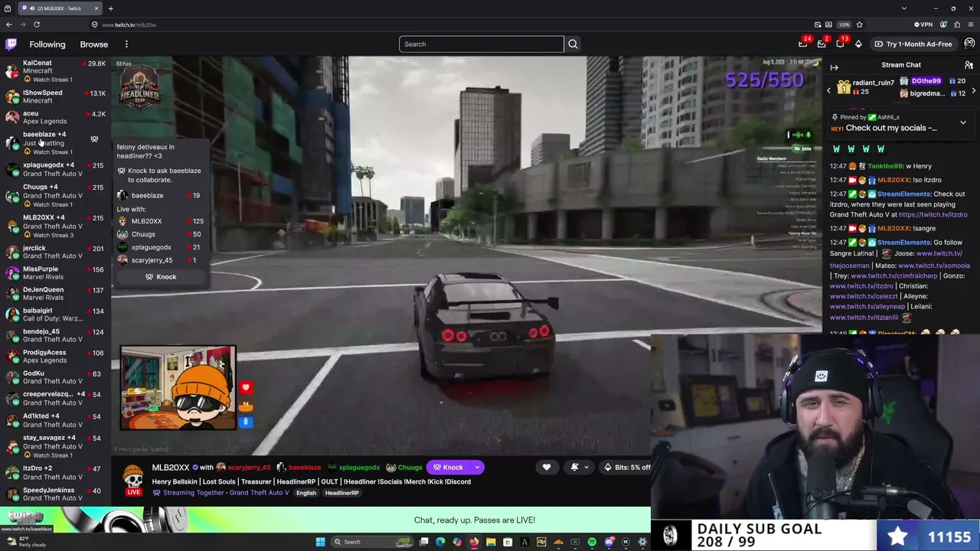Viewport: 980px width, 551px height.
Task: Bookmark this page with star icon
Action: point(859,24)
